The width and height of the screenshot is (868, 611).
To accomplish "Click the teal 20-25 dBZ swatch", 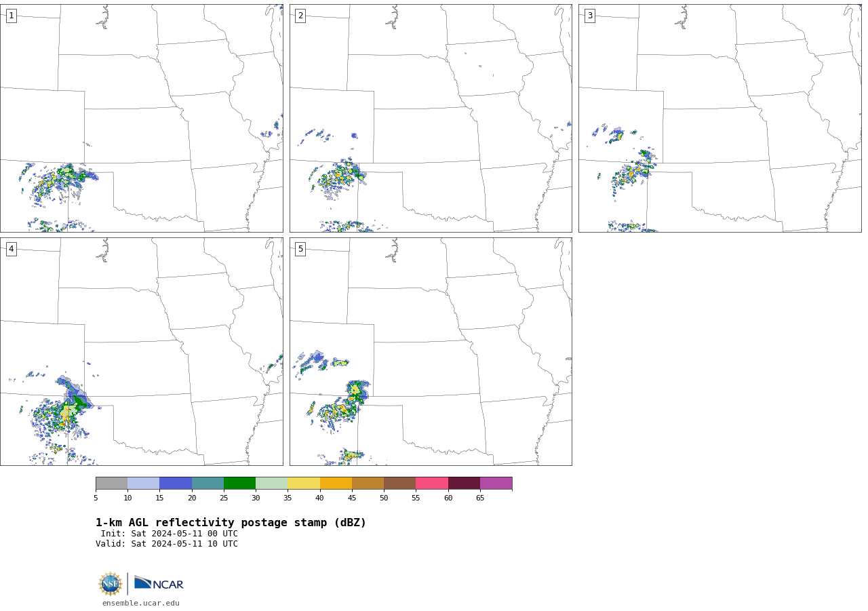I will point(208,483).
